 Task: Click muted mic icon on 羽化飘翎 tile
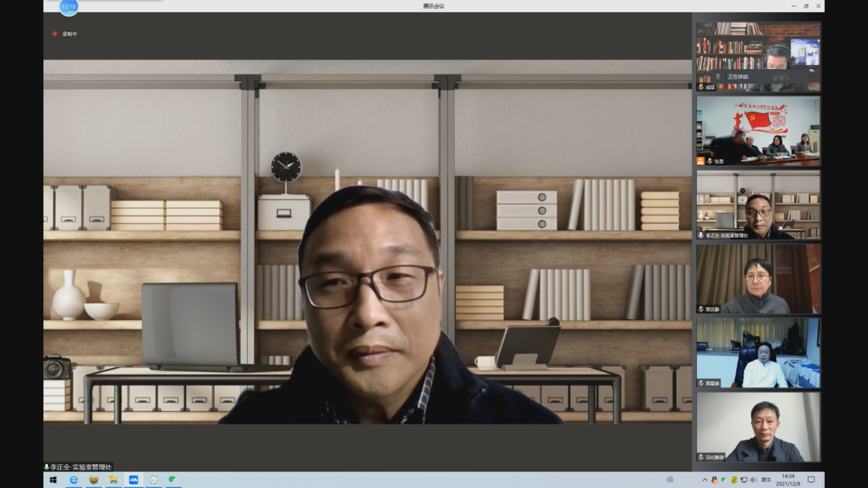tap(701, 457)
